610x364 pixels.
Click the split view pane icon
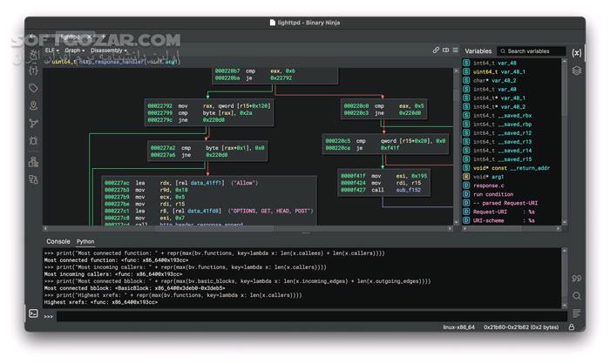pos(446,51)
